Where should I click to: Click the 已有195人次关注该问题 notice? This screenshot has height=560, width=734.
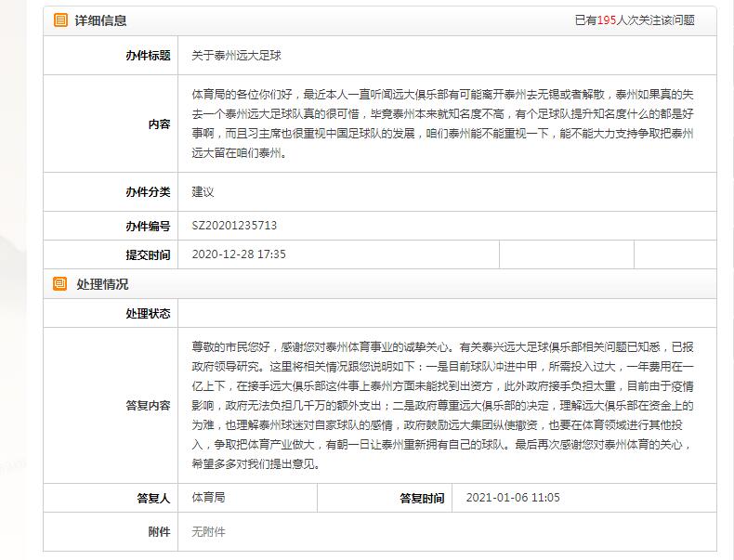coord(635,20)
